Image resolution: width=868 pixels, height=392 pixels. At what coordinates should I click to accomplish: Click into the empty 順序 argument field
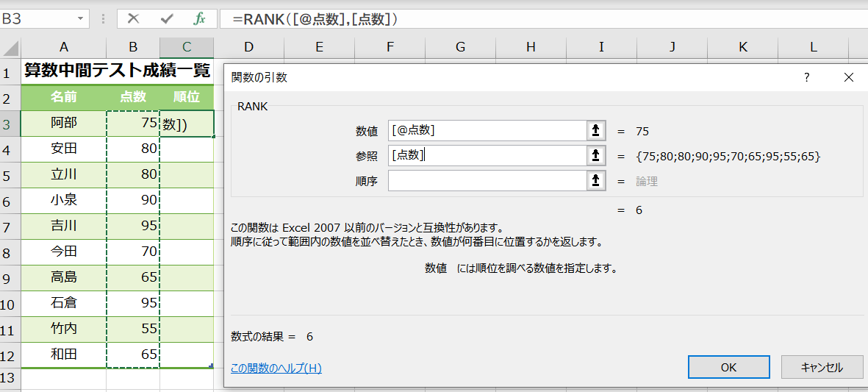(487, 181)
